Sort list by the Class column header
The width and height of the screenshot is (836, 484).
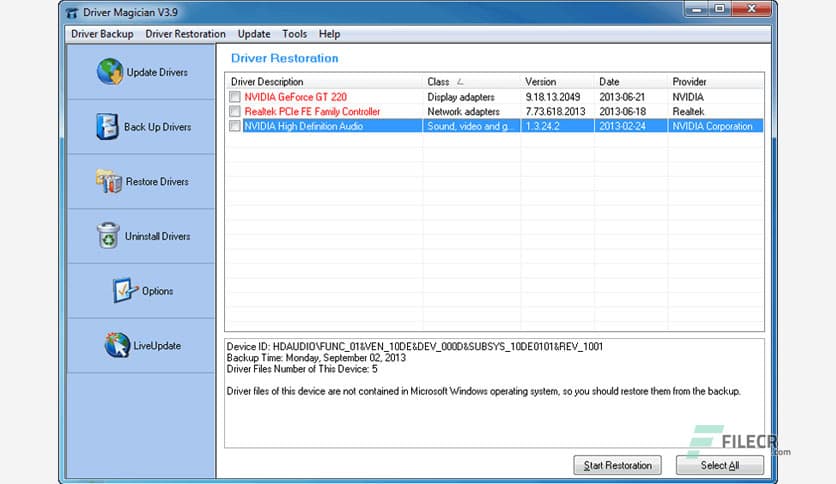click(x=438, y=82)
